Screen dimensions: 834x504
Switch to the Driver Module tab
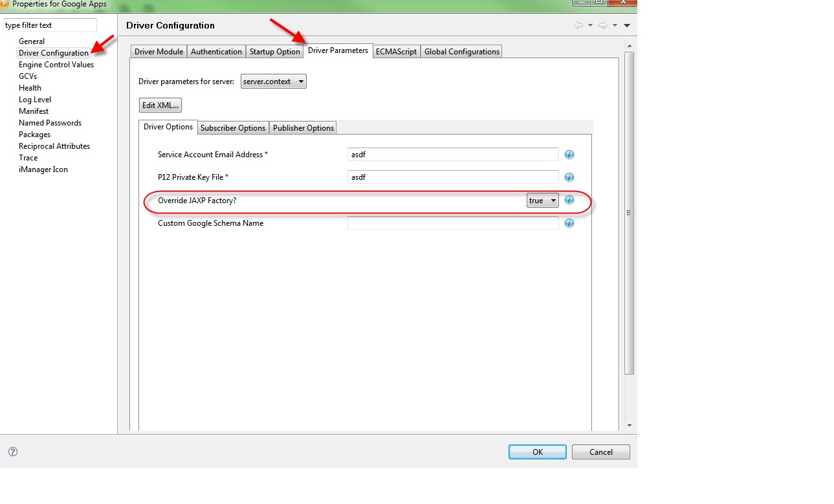tap(159, 52)
